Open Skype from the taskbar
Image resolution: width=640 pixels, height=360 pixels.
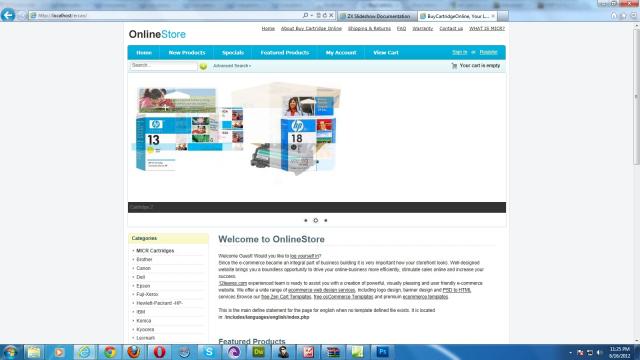click(x=209, y=352)
